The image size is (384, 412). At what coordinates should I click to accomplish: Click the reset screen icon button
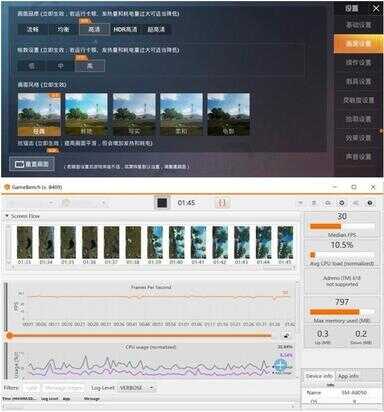click(32, 164)
